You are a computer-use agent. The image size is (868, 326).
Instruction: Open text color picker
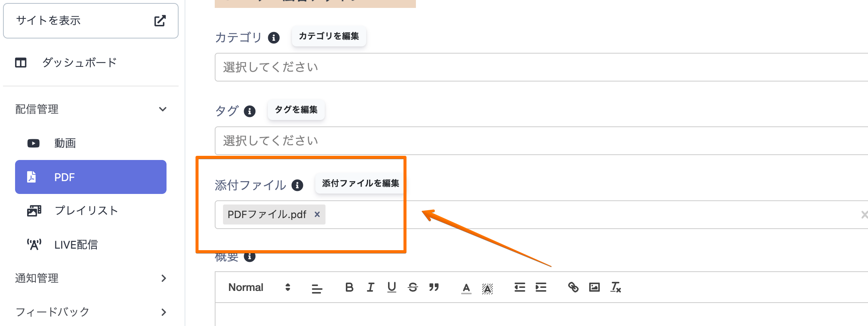click(466, 288)
